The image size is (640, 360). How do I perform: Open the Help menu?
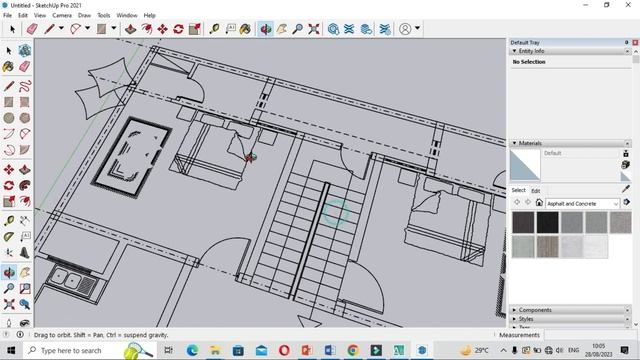(149, 15)
